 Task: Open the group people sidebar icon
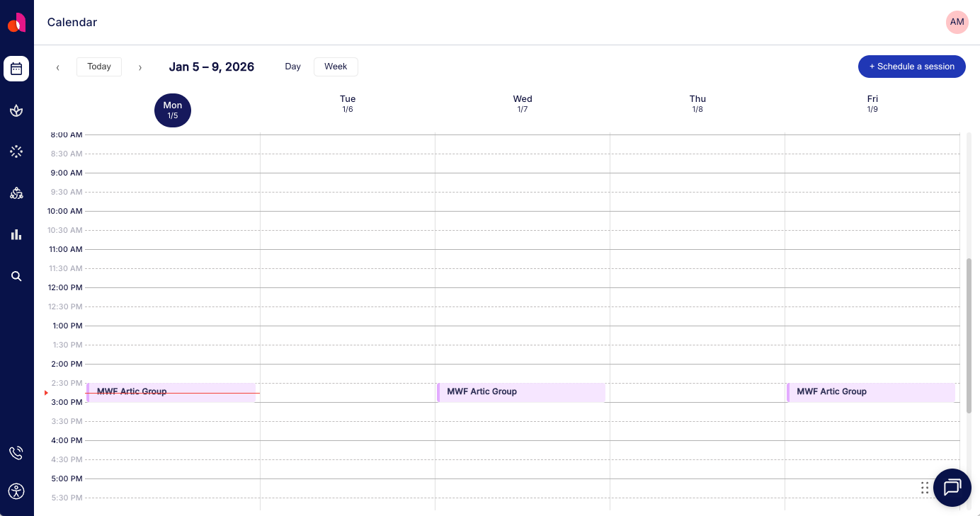tap(16, 193)
